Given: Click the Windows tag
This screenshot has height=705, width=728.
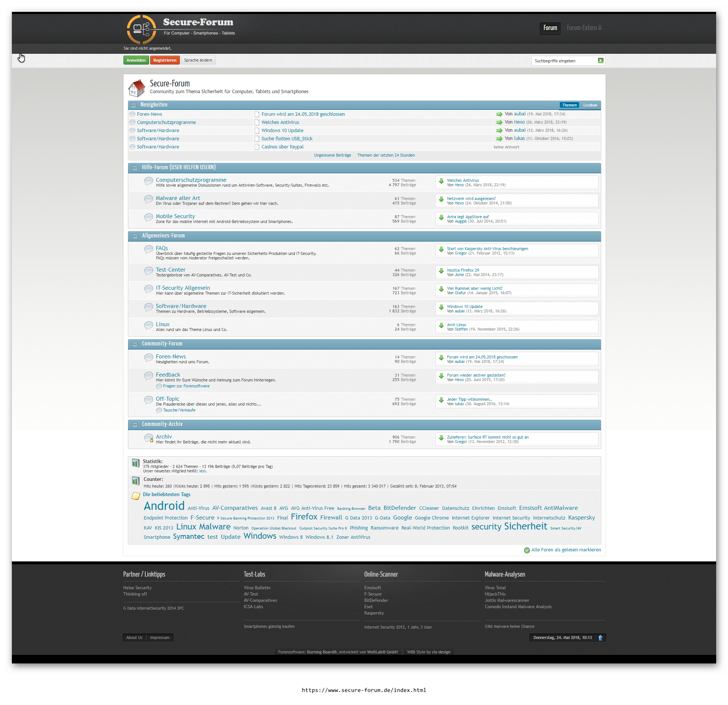Looking at the screenshot, I should pyautogui.click(x=260, y=536).
